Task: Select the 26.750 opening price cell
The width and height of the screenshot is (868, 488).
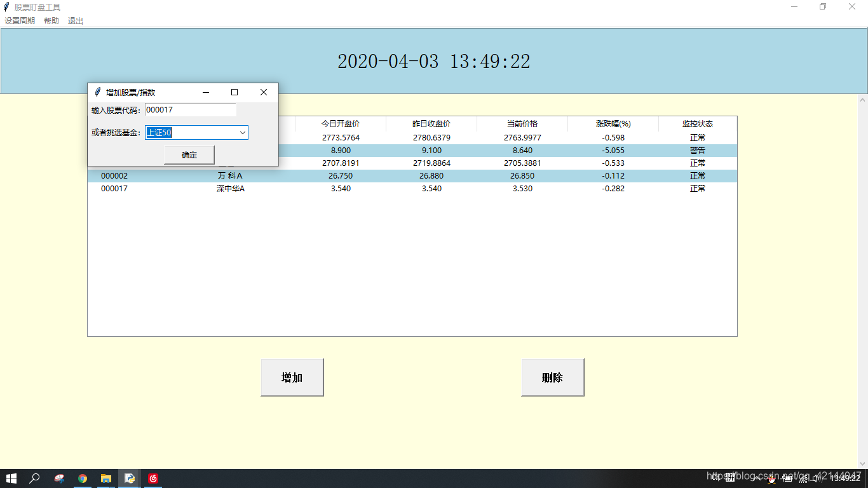Action: pos(341,176)
